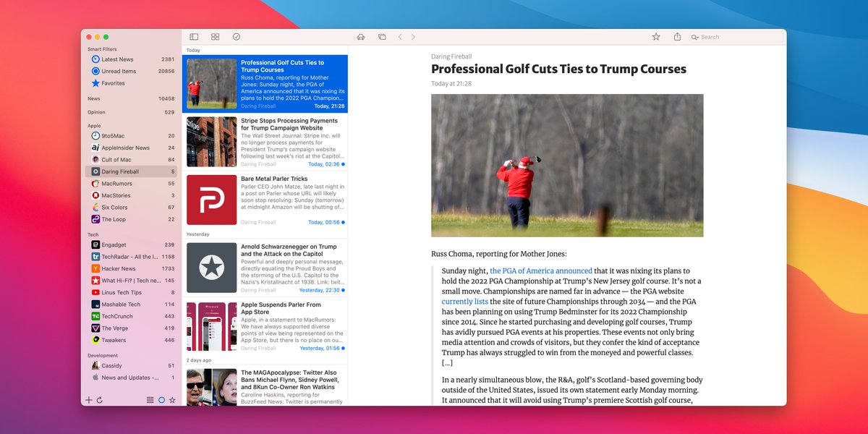Click the Stripe building thumbnail
868x434 pixels.
pos(211,142)
